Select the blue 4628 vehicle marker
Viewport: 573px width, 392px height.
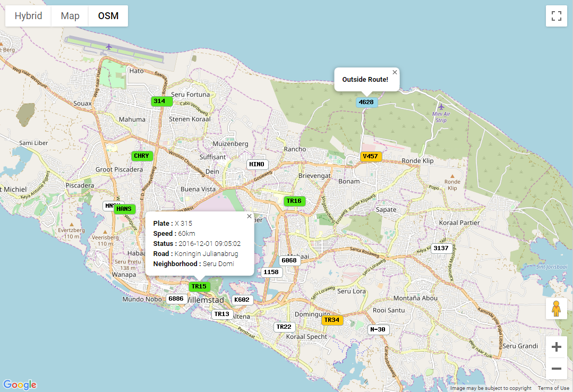click(x=366, y=102)
